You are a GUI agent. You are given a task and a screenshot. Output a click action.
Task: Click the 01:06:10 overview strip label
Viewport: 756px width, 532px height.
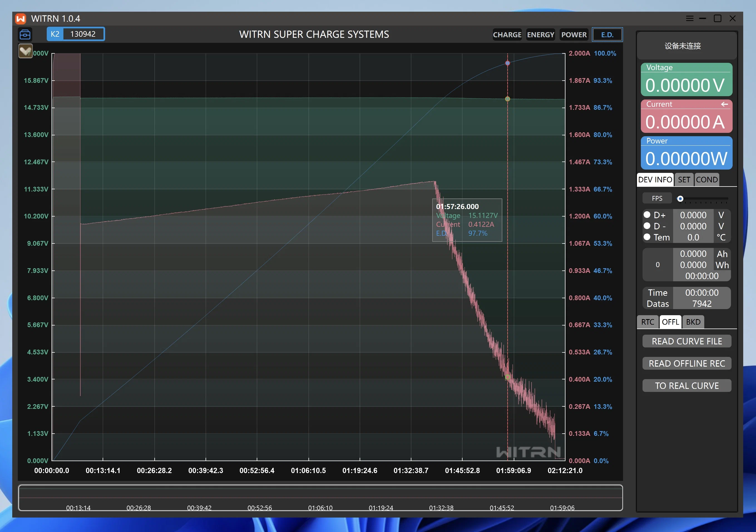point(320,508)
